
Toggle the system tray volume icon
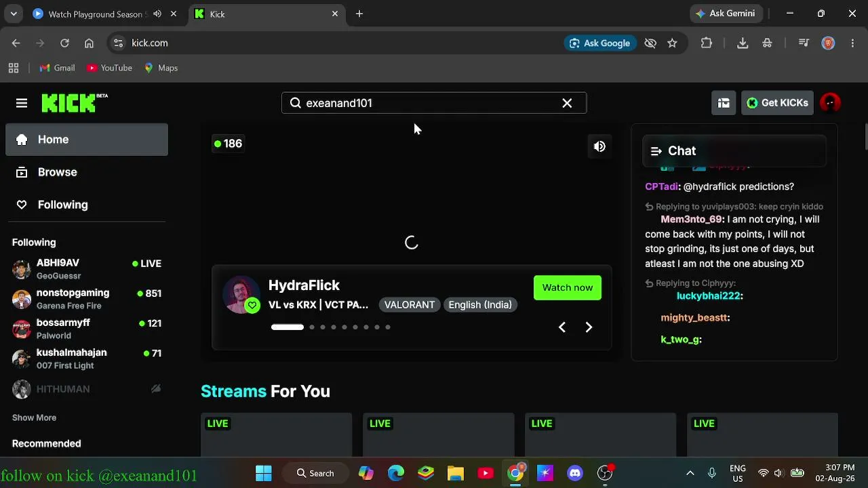pyautogui.click(x=778, y=473)
